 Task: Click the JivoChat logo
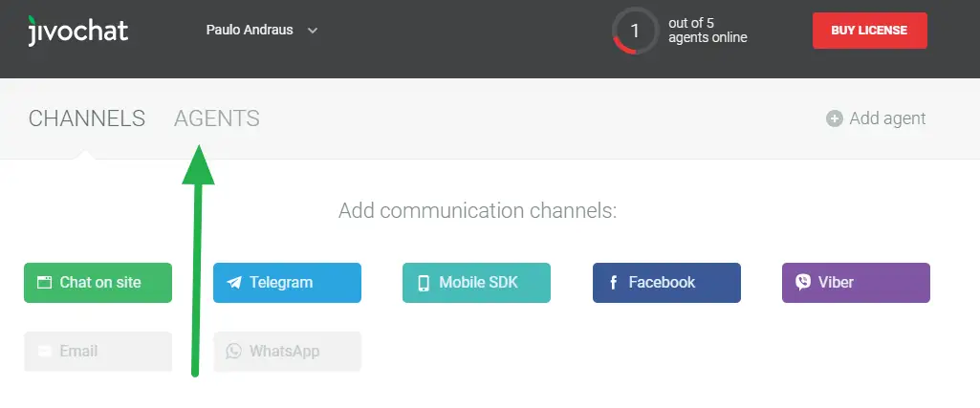coord(76,31)
